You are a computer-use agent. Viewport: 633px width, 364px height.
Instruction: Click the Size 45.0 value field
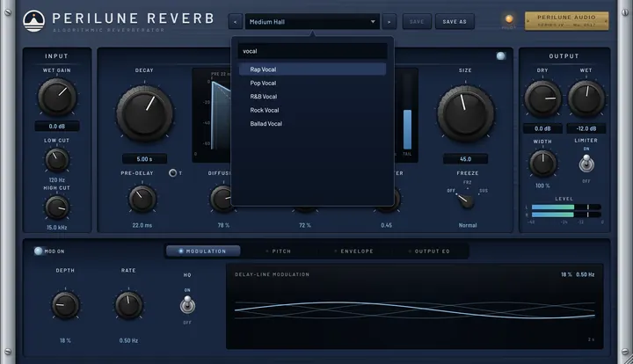click(x=465, y=159)
